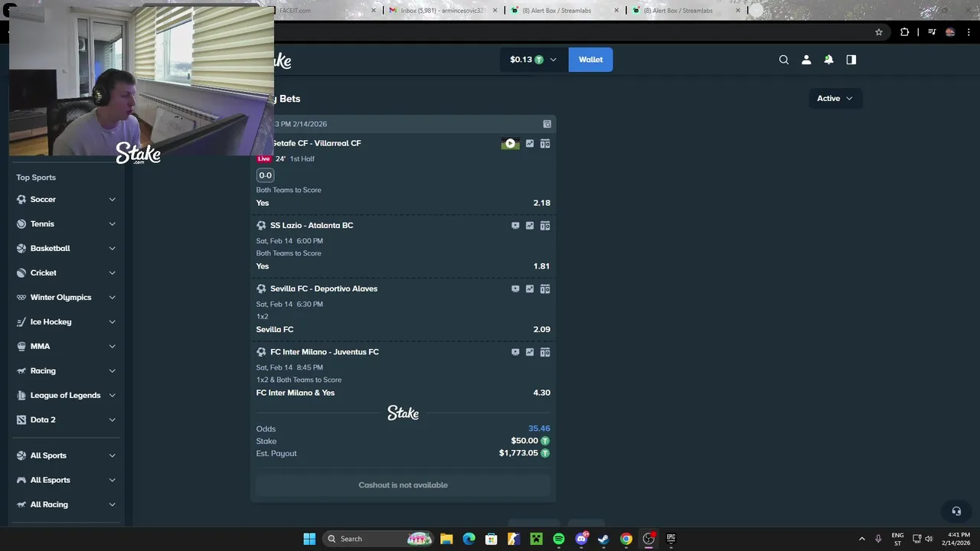This screenshot has height=551, width=980.
Task: Open the Chrome profile avatar
Action: pos(950,32)
